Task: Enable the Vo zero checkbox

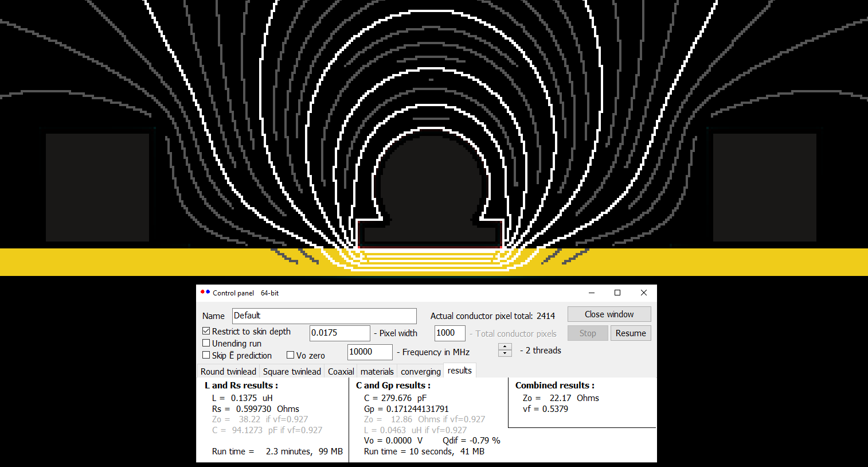Action: tap(291, 355)
